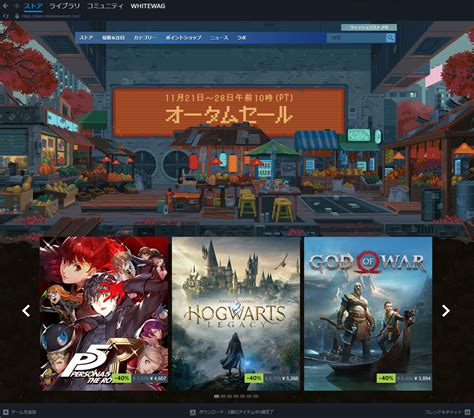Click the padlock icon beside the URL
474x418 pixels.
pyautogui.click(x=17, y=16)
